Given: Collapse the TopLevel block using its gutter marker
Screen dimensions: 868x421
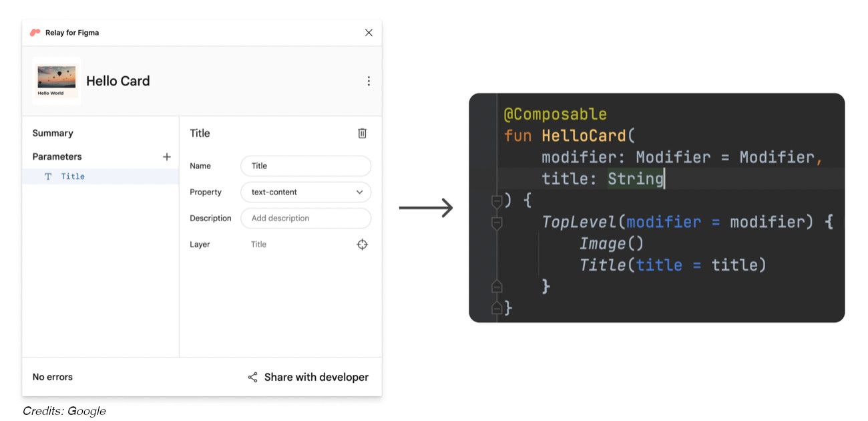Looking at the screenshot, I should click(497, 222).
